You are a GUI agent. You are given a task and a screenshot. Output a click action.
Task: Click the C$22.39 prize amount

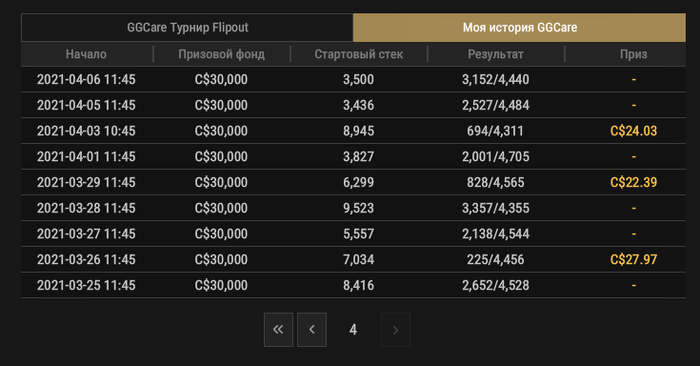click(633, 182)
